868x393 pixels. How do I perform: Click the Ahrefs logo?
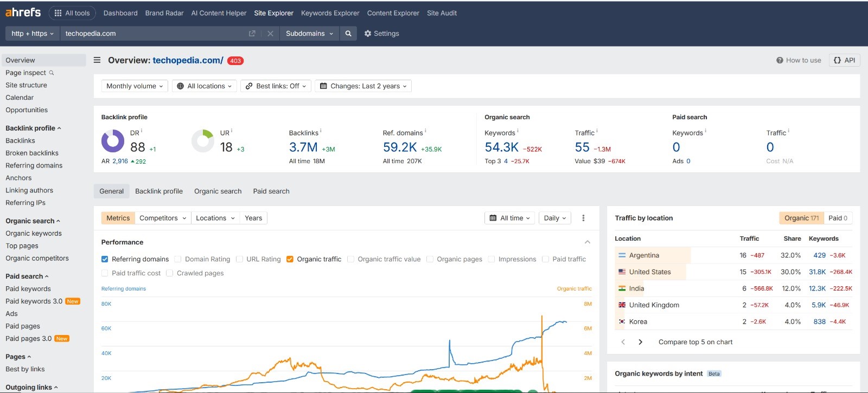(x=23, y=12)
